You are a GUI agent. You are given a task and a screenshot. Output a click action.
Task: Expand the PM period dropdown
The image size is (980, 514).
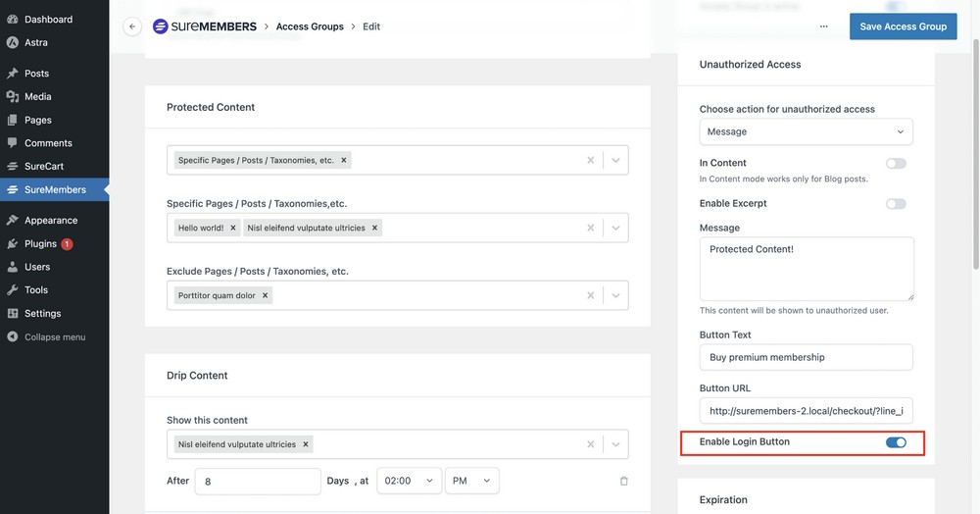tap(471, 481)
